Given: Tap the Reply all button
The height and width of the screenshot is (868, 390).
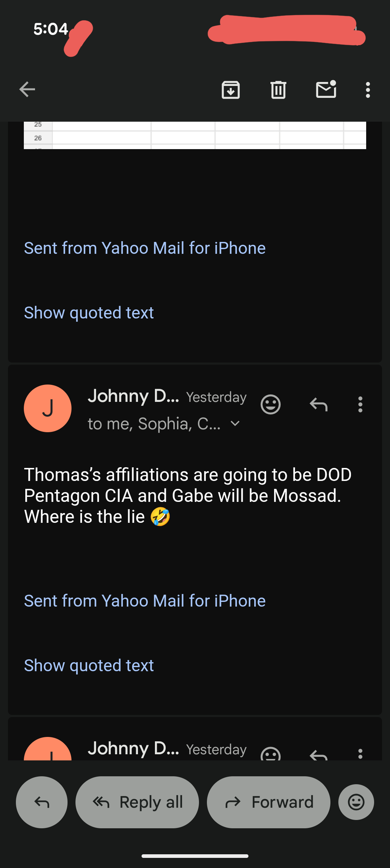Looking at the screenshot, I should 137,802.
